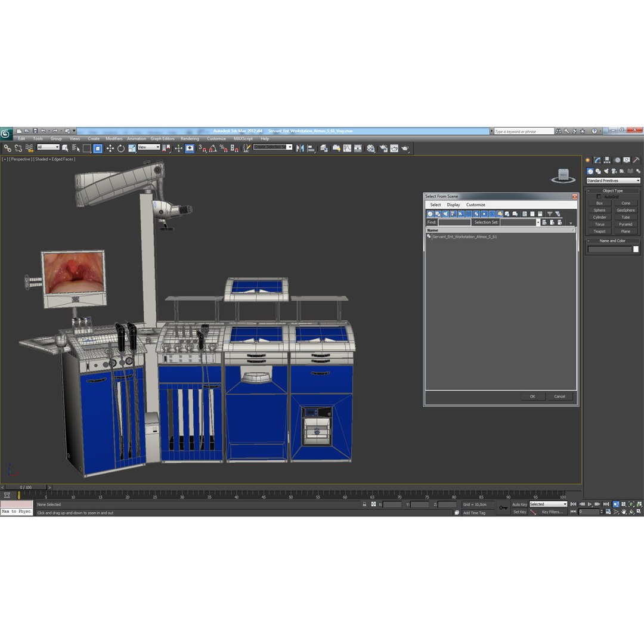644x644 pixels.
Task: Open the Material Editor icon
Action: [370, 148]
